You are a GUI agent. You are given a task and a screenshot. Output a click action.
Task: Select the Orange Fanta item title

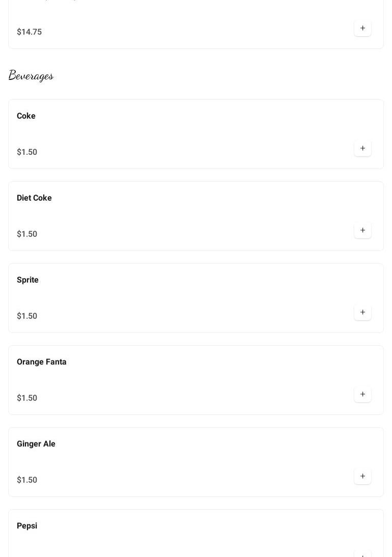tap(42, 362)
